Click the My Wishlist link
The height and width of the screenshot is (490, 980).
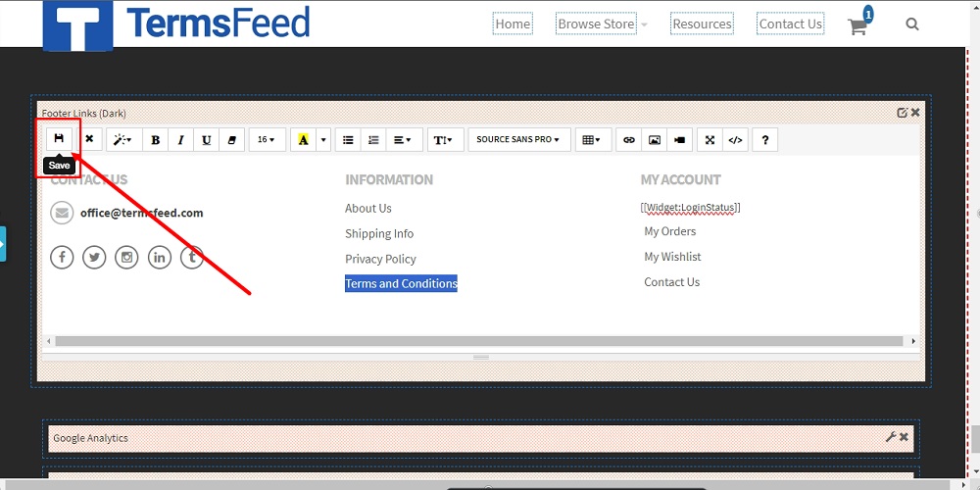(x=672, y=256)
